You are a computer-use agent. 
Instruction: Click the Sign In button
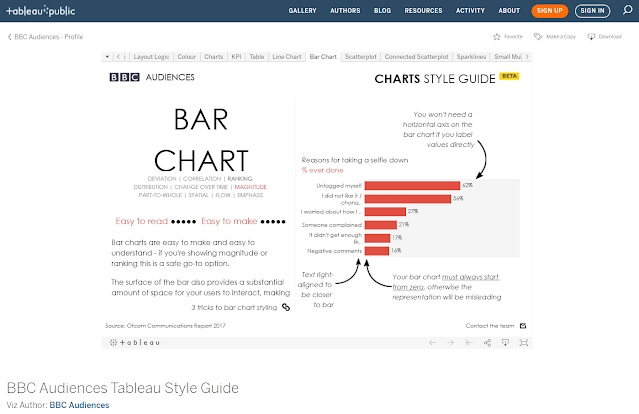(592, 11)
